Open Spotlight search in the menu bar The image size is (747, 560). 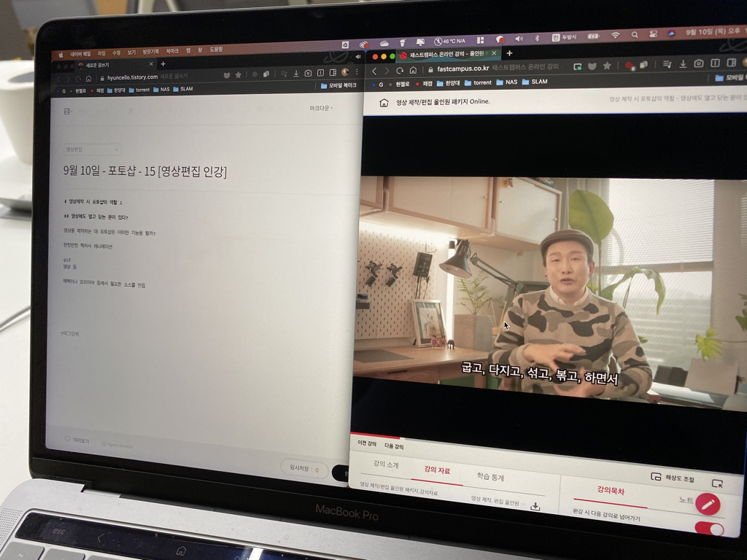tap(634, 35)
